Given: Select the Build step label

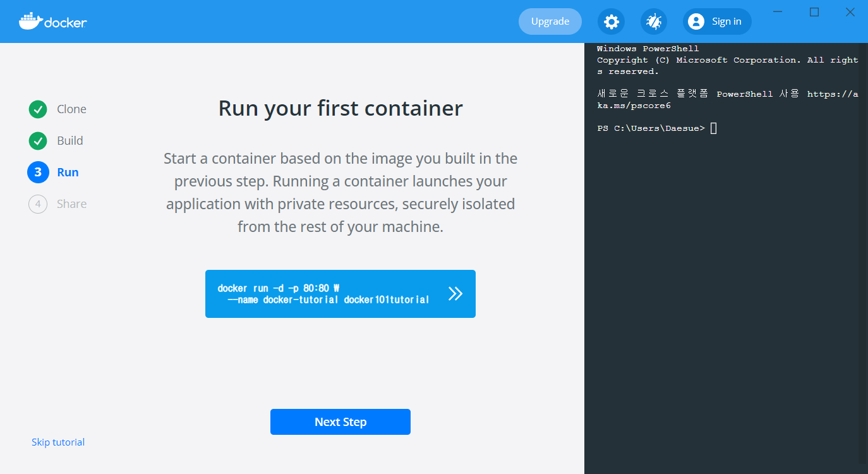Looking at the screenshot, I should [70, 141].
